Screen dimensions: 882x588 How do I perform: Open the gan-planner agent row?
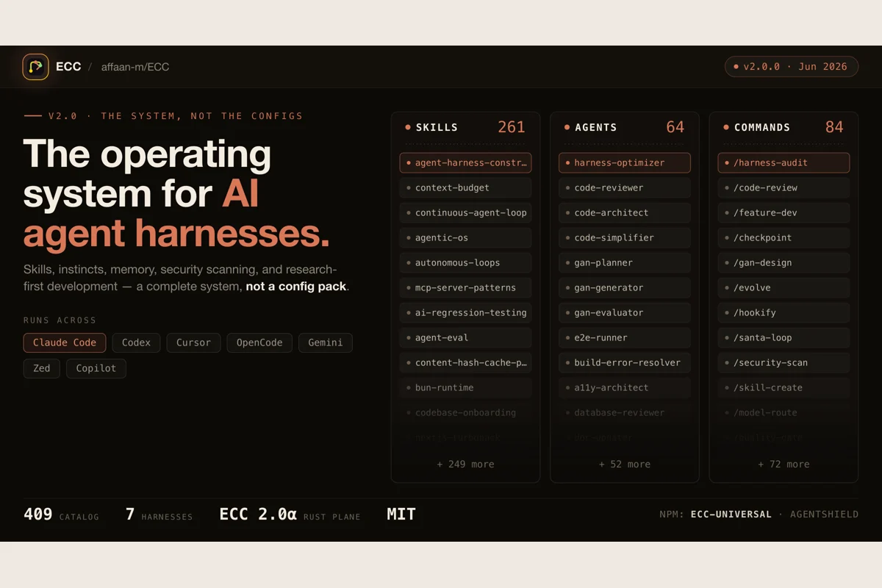click(625, 262)
